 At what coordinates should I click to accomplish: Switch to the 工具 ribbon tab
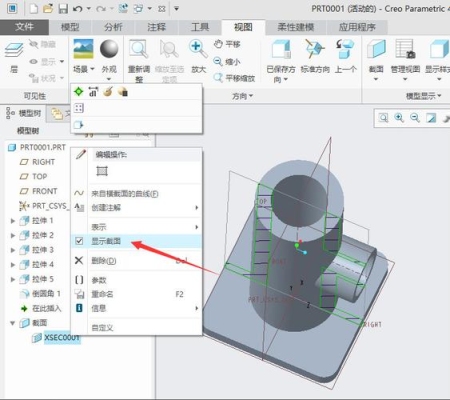point(200,27)
